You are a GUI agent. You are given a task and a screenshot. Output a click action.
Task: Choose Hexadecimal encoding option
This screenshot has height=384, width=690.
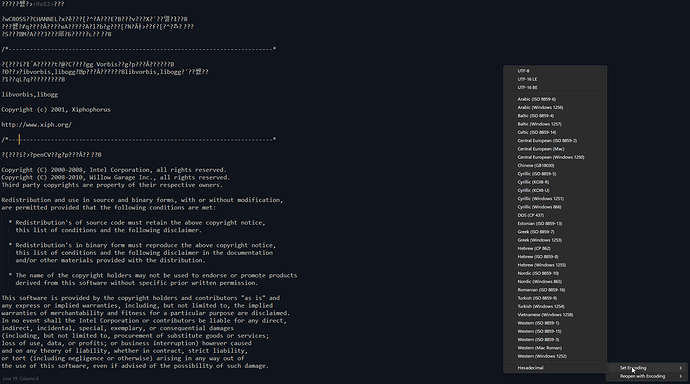pyautogui.click(x=555, y=368)
